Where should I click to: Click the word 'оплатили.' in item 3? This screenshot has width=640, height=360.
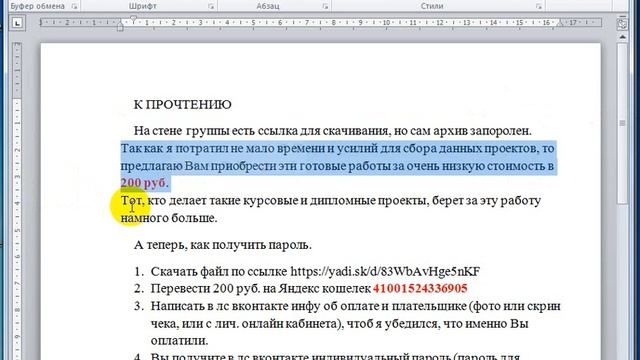pyautogui.click(x=180, y=340)
